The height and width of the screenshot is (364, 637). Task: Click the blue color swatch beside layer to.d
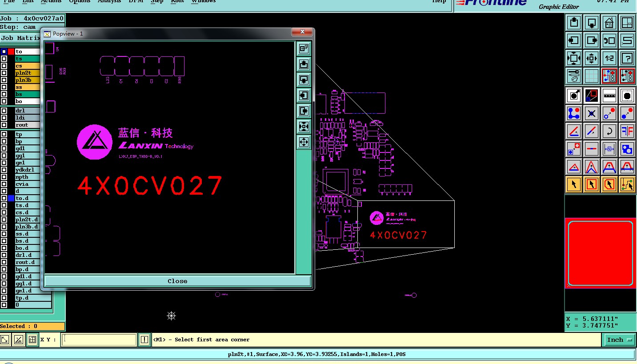(x=11, y=198)
